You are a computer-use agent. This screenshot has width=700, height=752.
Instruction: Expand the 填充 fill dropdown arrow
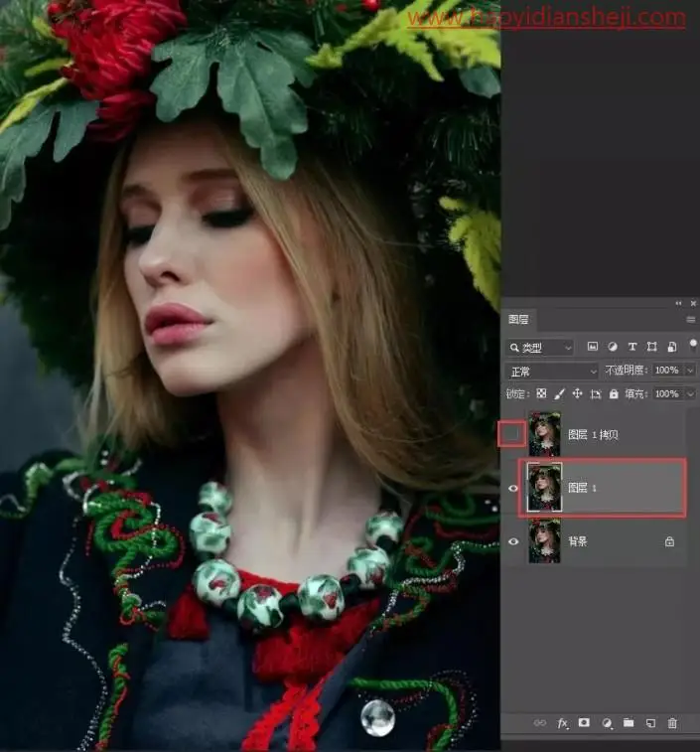click(x=690, y=393)
